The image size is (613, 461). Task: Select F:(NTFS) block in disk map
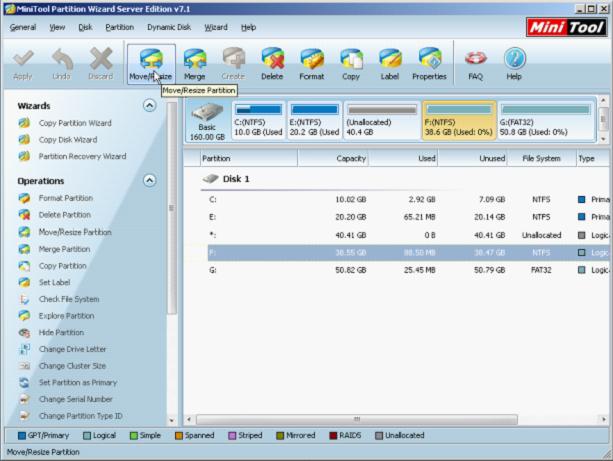coord(459,120)
